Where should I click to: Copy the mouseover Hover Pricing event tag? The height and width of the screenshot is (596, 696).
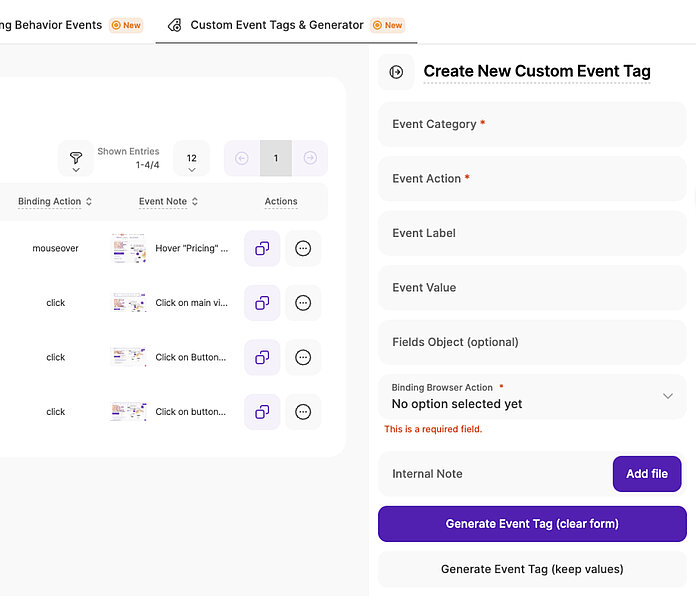262,248
